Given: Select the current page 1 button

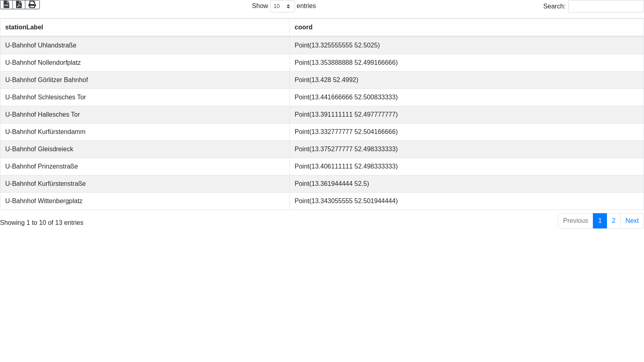Looking at the screenshot, I should (600, 221).
